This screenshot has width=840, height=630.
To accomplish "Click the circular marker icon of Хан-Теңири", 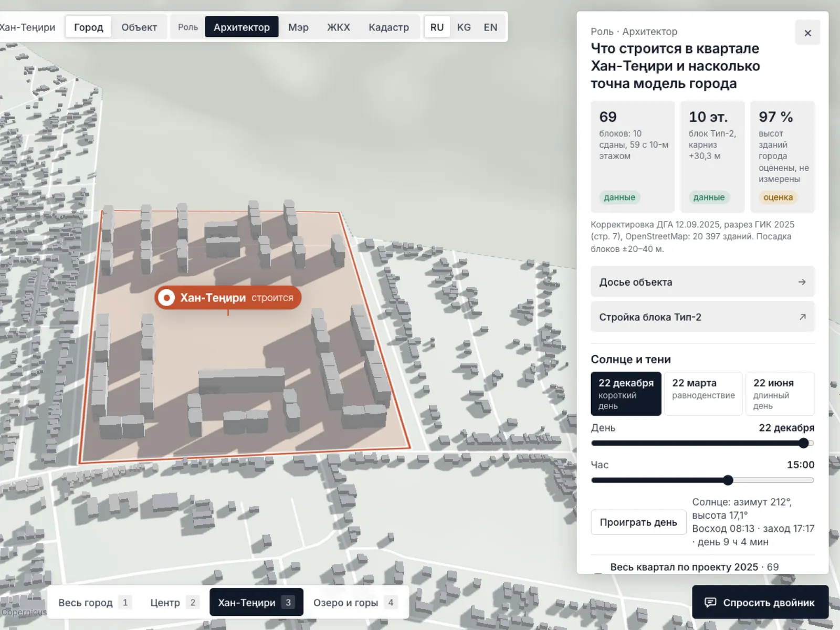I will (166, 298).
